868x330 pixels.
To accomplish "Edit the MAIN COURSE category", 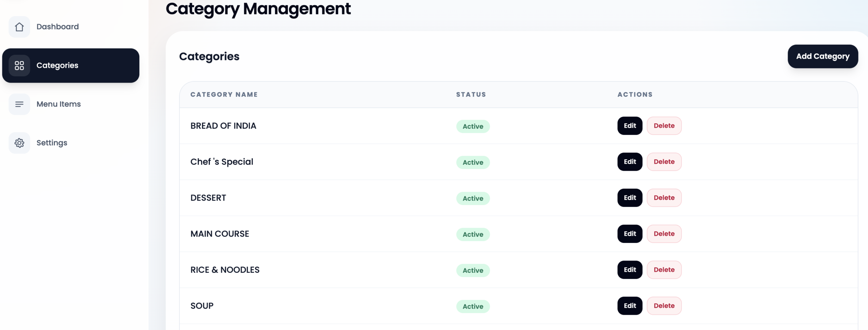I will 630,234.
